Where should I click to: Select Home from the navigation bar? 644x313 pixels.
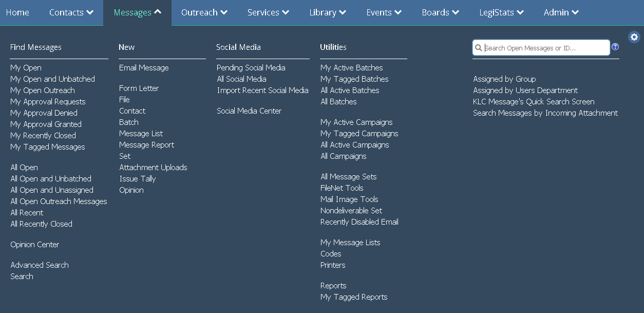coord(17,12)
